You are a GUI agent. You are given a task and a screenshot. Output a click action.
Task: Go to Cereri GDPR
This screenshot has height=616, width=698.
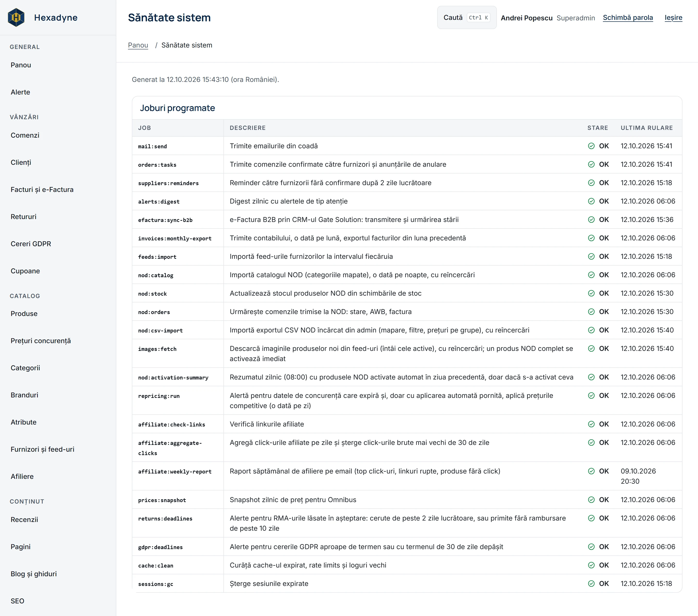pos(31,244)
